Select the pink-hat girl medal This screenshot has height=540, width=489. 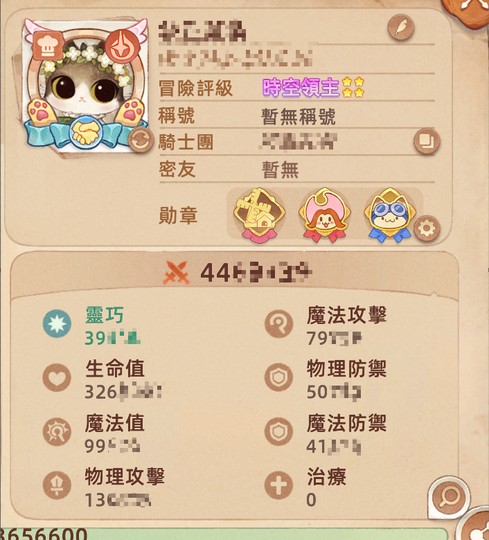click(x=324, y=215)
